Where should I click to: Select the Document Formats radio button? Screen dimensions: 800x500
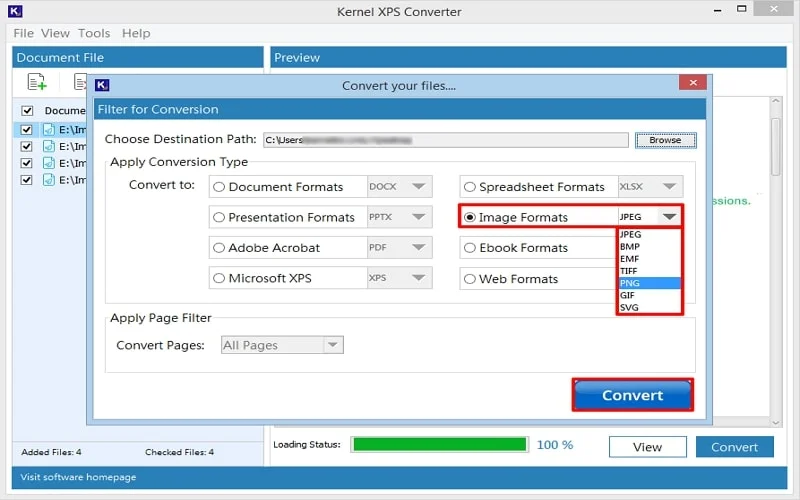tap(219, 187)
